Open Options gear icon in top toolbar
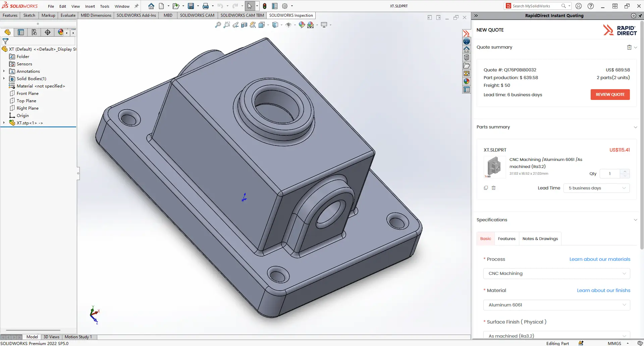 pyautogui.click(x=285, y=6)
